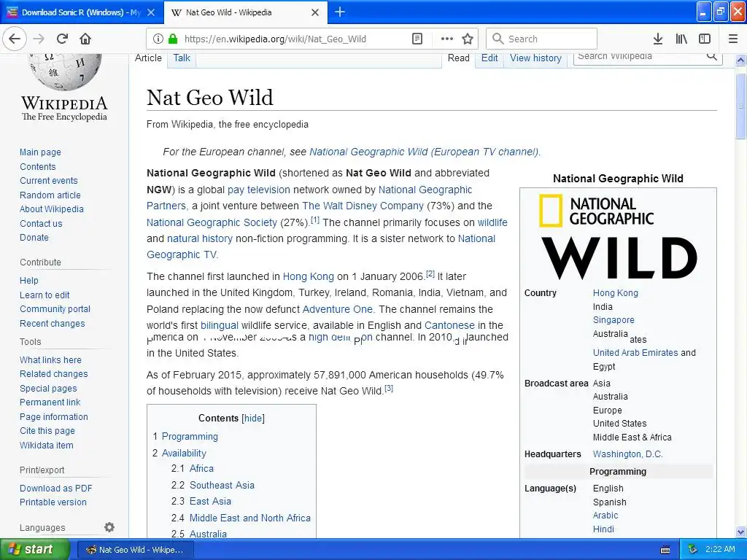Open the View history tab

pyautogui.click(x=535, y=58)
